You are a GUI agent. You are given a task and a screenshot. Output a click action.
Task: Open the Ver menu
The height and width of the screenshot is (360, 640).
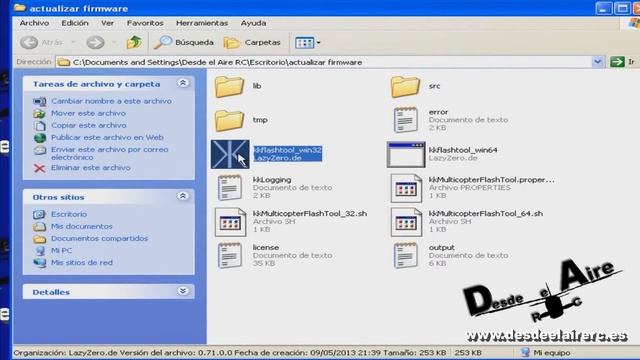tap(107, 23)
